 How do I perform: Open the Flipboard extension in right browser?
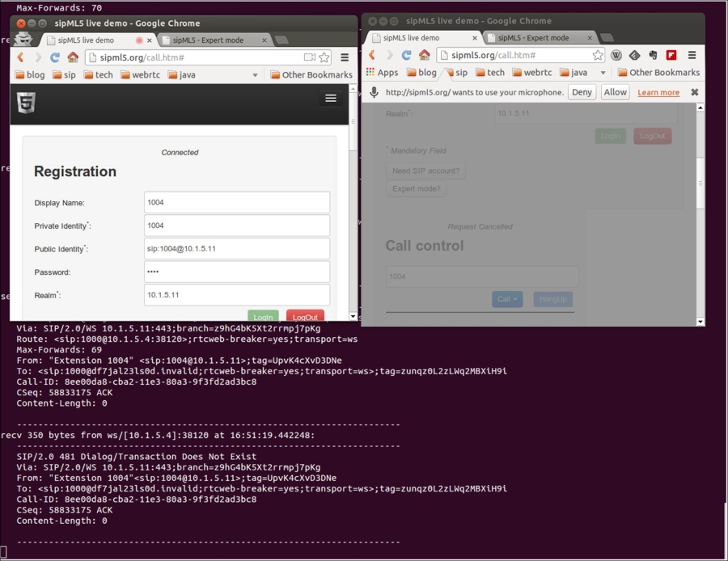click(x=671, y=55)
